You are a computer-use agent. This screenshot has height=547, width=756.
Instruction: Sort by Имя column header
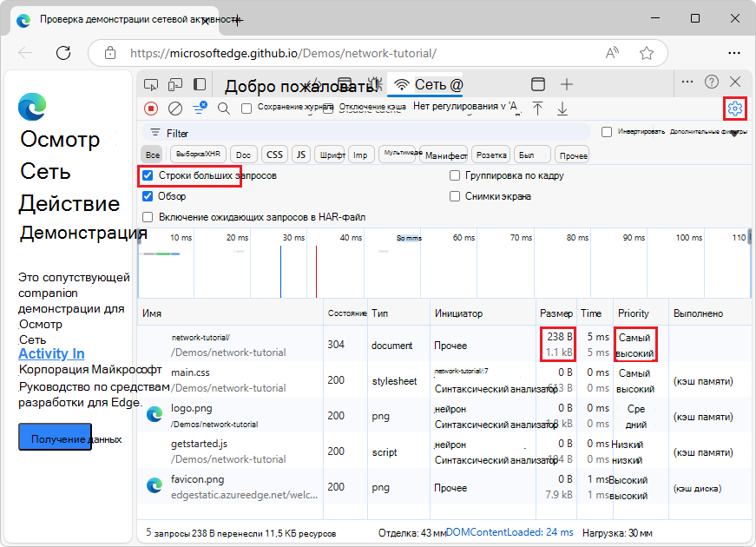(230, 313)
